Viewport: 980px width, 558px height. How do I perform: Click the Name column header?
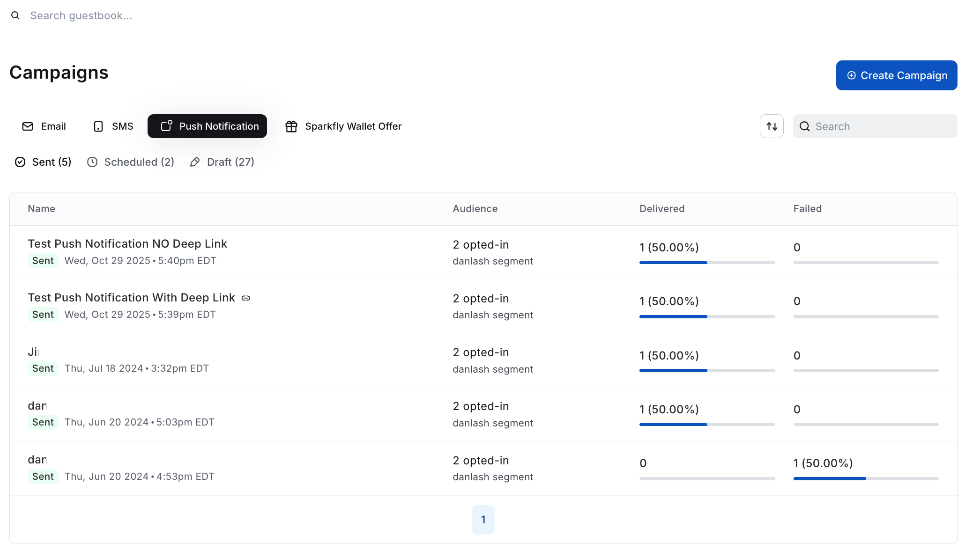pos(42,209)
